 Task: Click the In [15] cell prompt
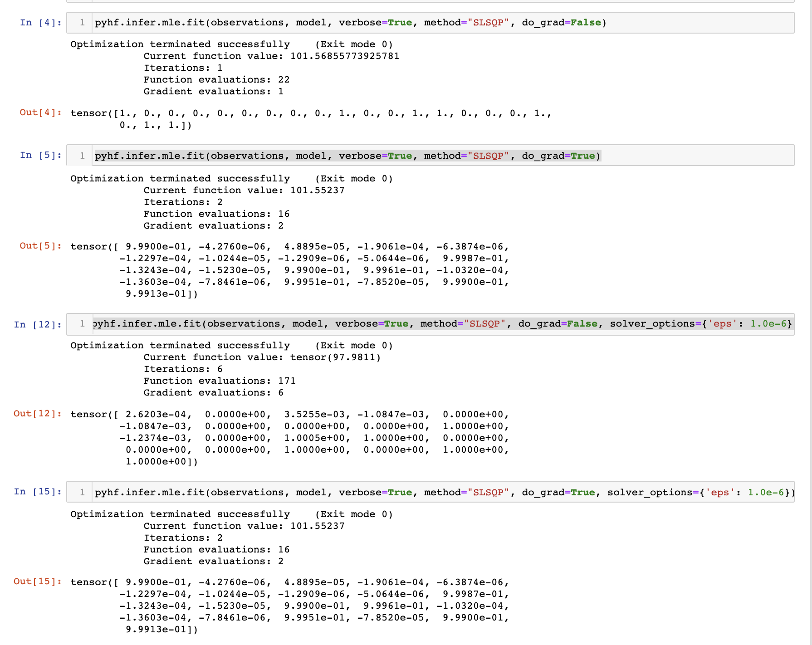(38, 492)
